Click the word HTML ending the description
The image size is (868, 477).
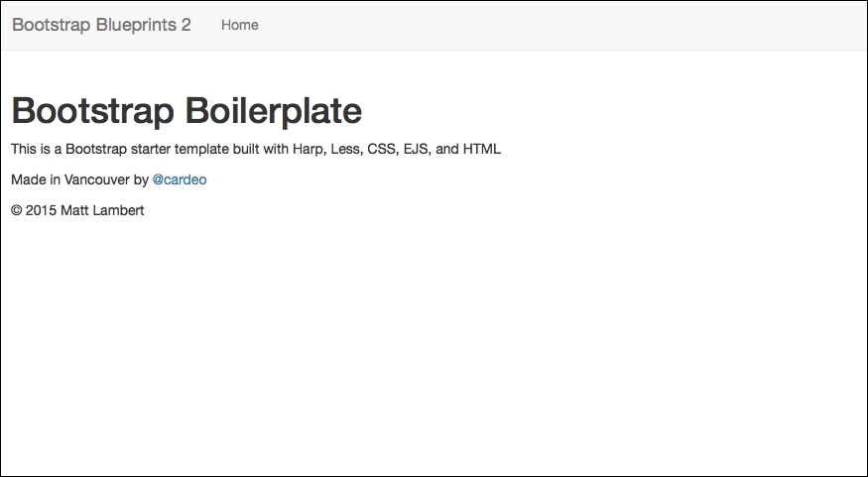481,149
